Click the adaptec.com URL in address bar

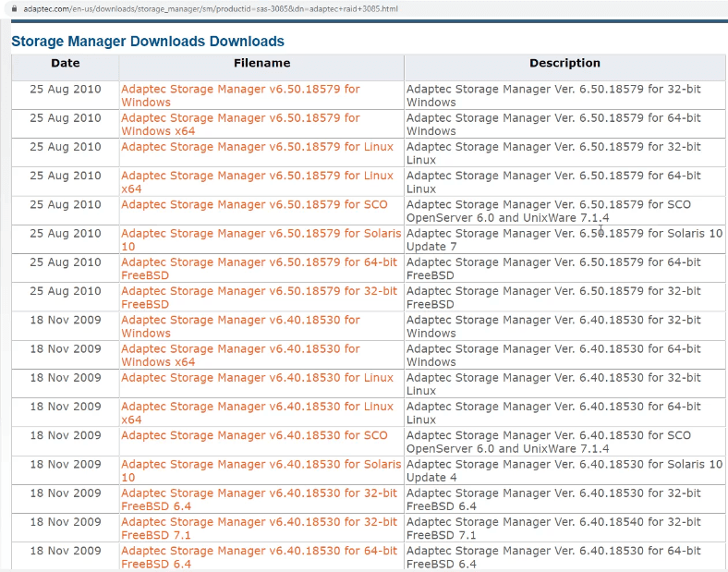[x=211, y=9]
